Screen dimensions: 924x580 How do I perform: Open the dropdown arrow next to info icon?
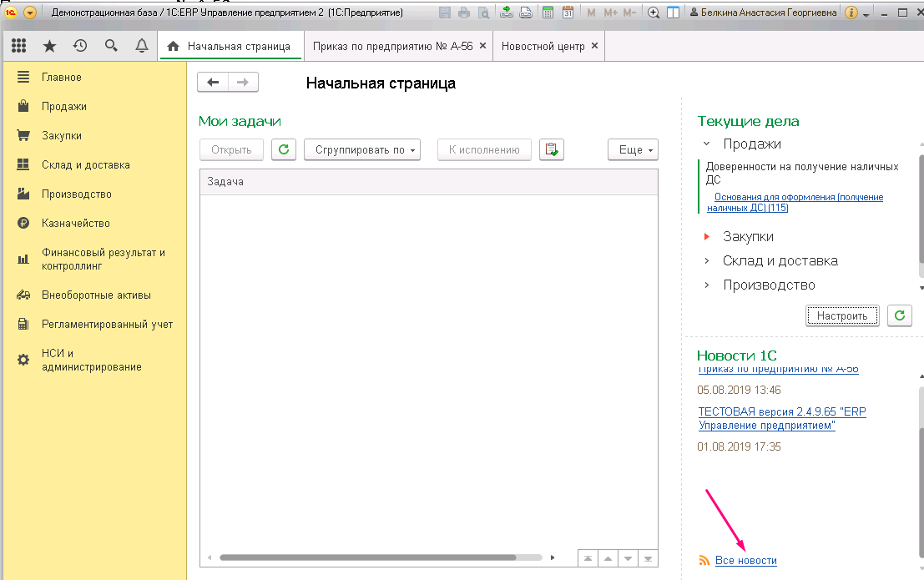866,14
